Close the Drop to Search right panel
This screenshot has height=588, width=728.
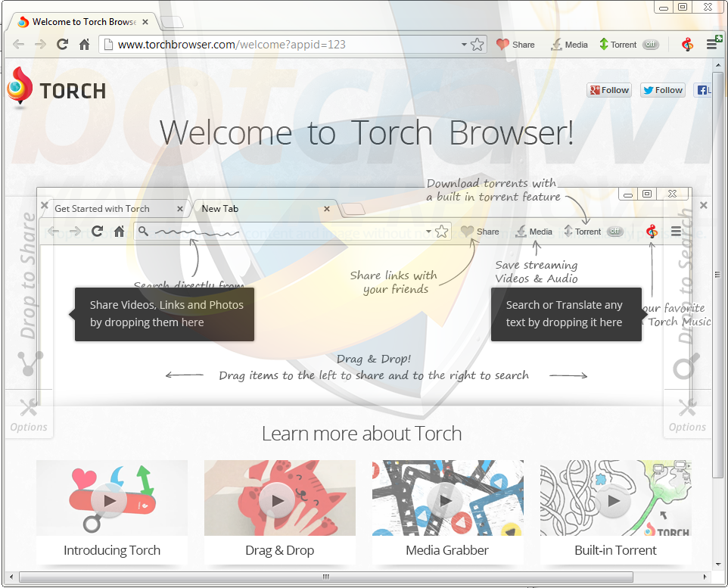coord(704,205)
